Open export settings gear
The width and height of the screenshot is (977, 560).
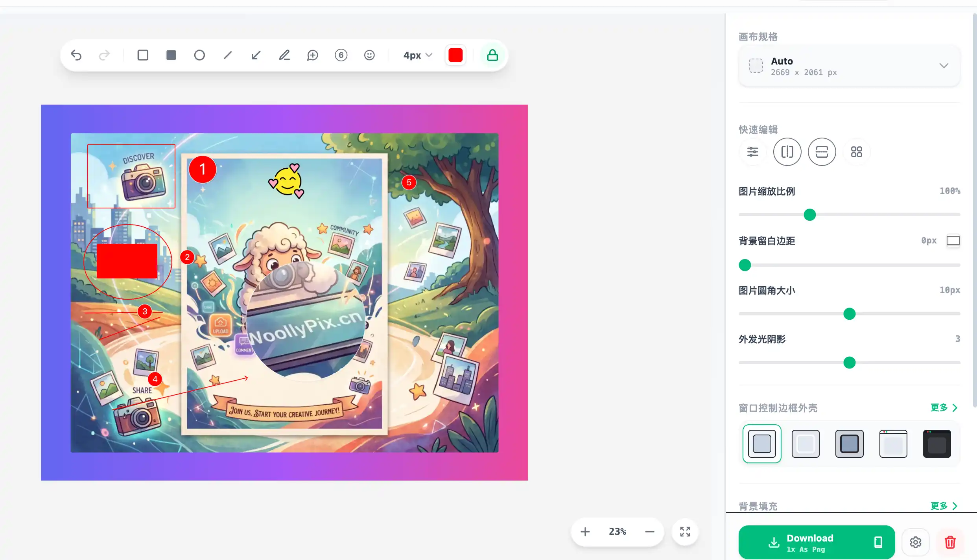916,542
